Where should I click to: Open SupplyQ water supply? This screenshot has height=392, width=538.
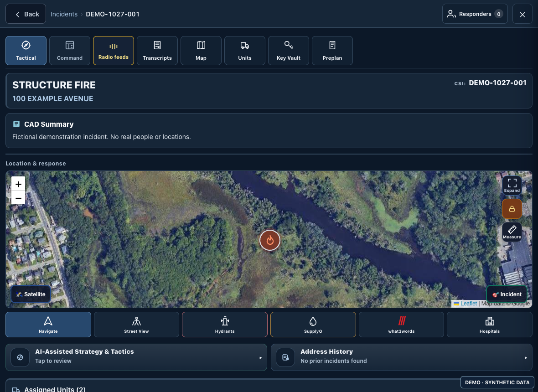click(313, 325)
